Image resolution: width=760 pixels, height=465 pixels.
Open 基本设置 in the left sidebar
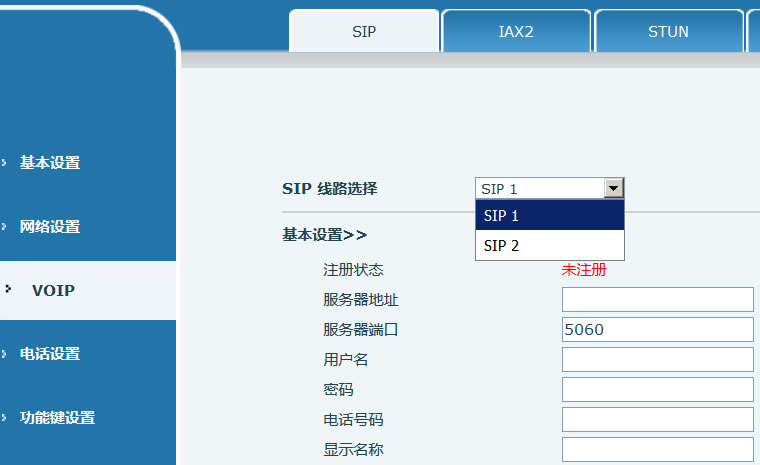pos(50,163)
